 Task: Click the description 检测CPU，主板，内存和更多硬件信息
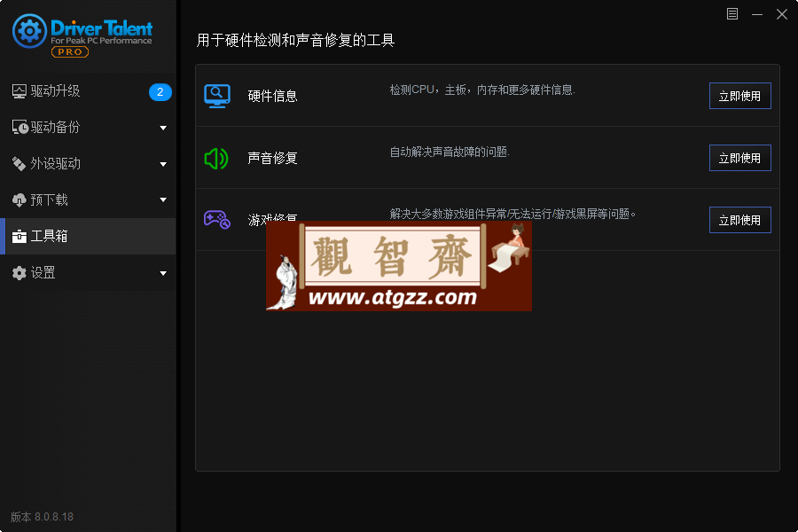[x=482, y=90]
